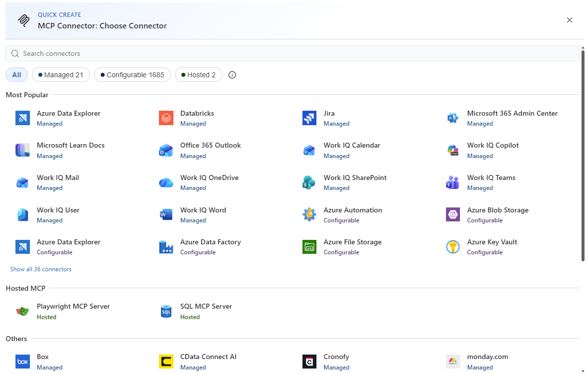
Task: Click the CData Connect AI icon
Action: (166, 362)
